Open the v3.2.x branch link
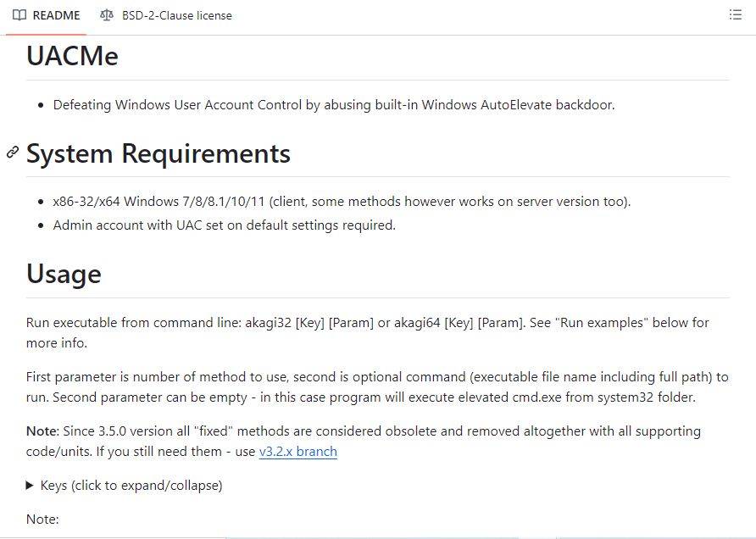 click(x=297, y=452)
